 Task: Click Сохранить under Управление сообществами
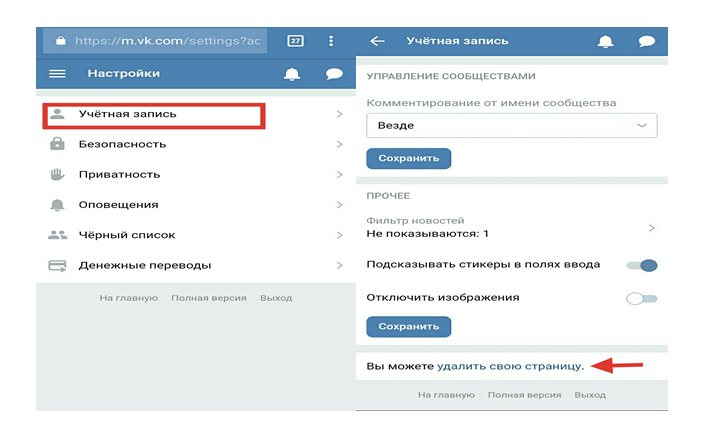point(409,159)
